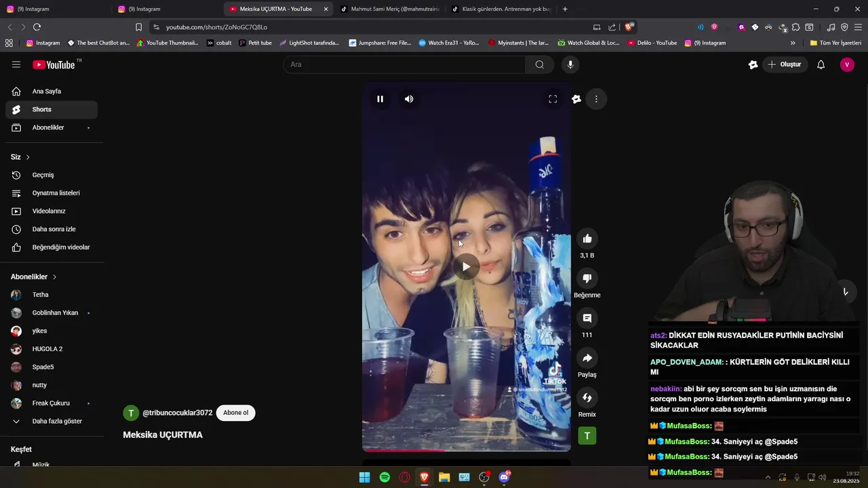Open the Spade5 channel in sidebar
The width and height of the screenshot is (868, 488).
click(52, 367)
